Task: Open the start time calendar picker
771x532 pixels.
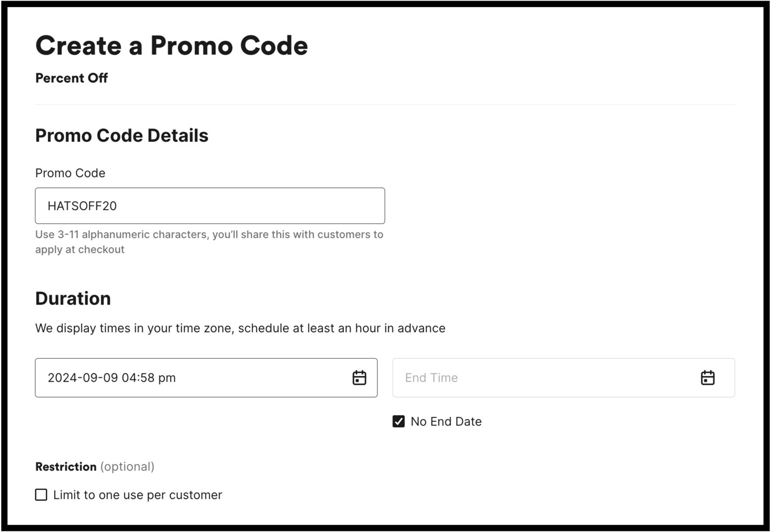Action: 359,378
